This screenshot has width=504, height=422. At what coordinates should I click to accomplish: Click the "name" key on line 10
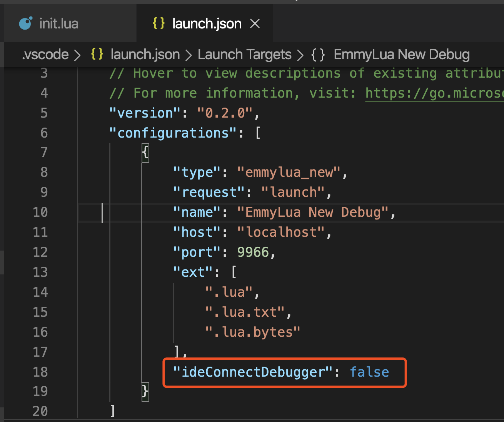point(197,212)
